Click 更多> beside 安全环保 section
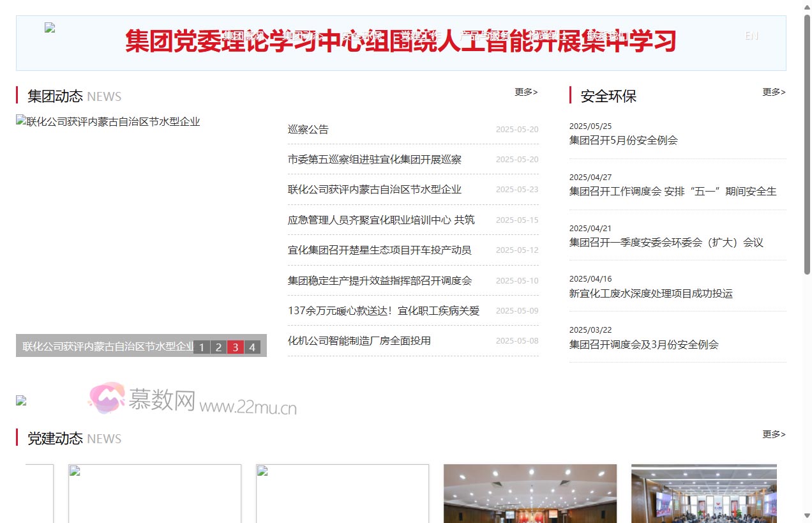The height and width of the screenshot is (523, 812). pyautogui.click(x=773, y=91)
